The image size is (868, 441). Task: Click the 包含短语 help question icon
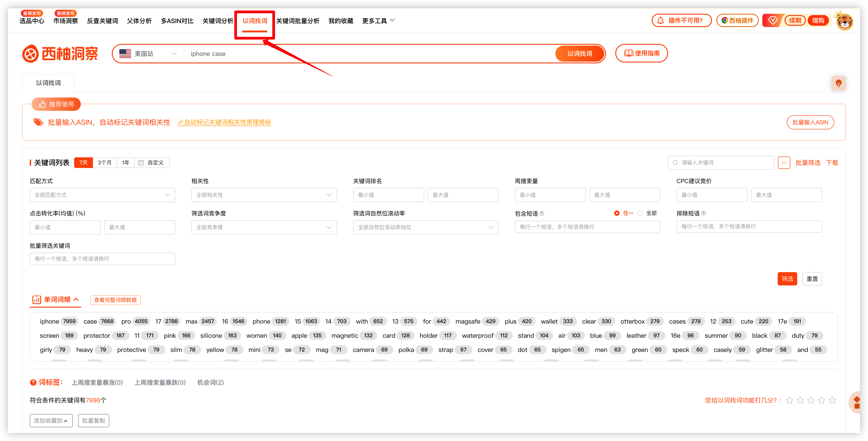click(x=542, y=213)
